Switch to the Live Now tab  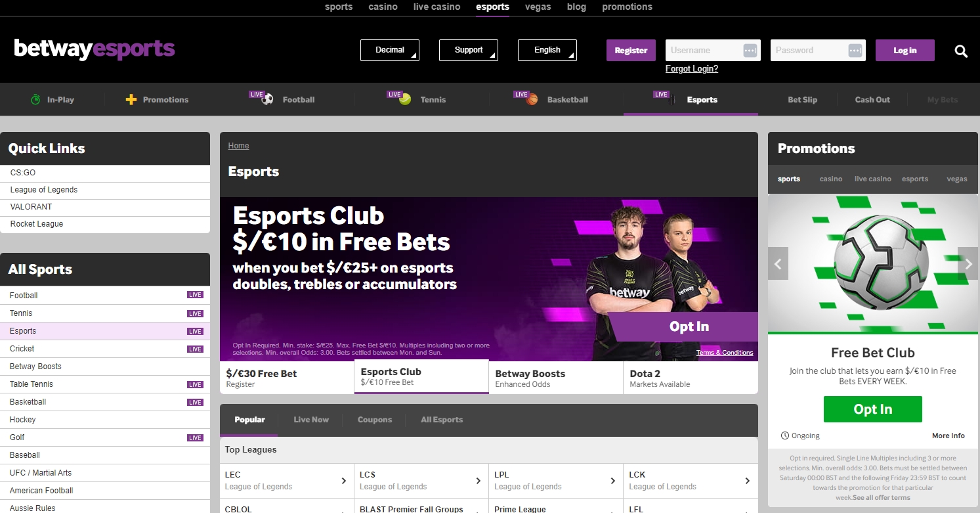click(311, 420)
